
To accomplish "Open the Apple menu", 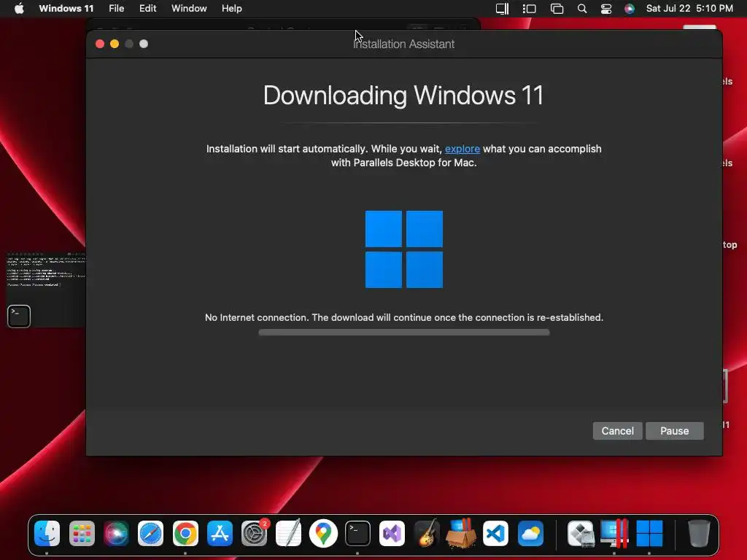I will click(x=19, y=9).
